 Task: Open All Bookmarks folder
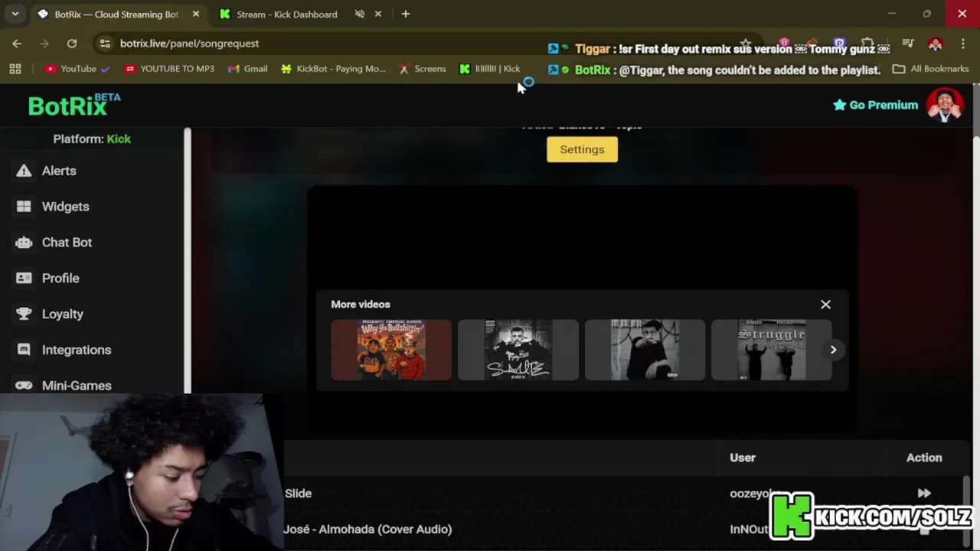point(931,69)
